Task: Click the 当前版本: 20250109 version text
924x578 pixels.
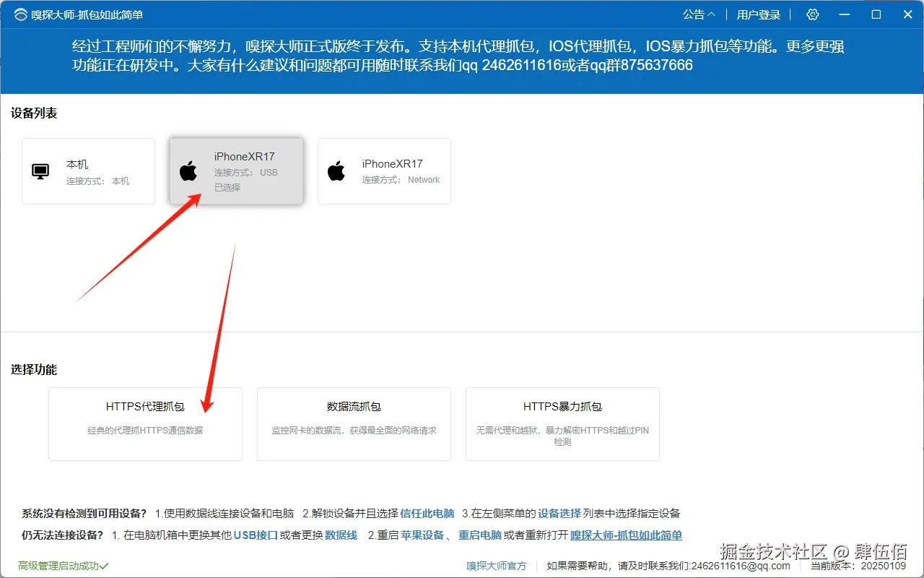Action: pos(857,566)
